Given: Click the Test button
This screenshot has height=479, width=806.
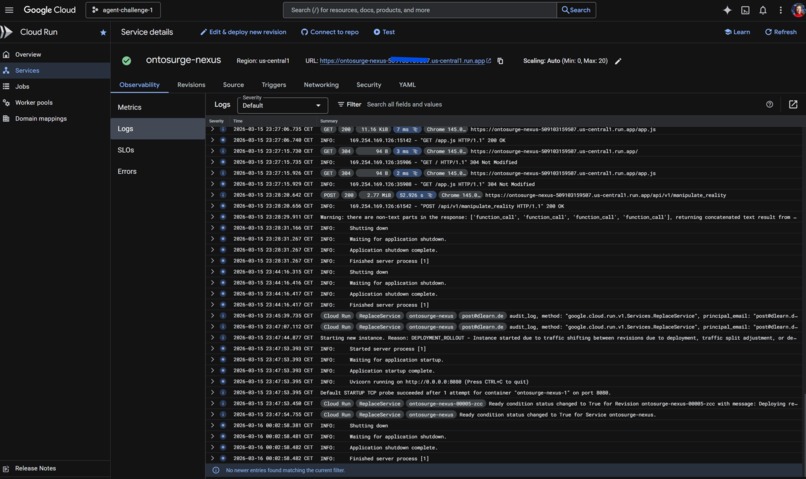Looking at the screenshot, I should click(x=384, y=32).
